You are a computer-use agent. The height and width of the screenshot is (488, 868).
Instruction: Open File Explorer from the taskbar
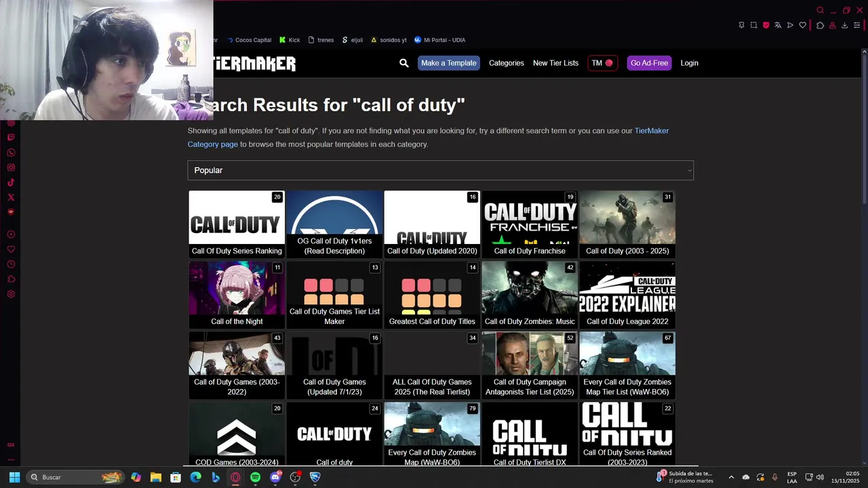coord(155,477)
